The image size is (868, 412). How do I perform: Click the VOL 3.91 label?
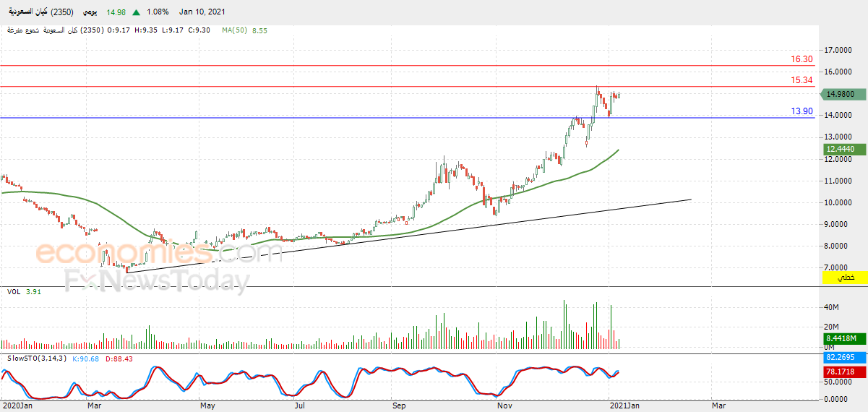click(23, 291)
